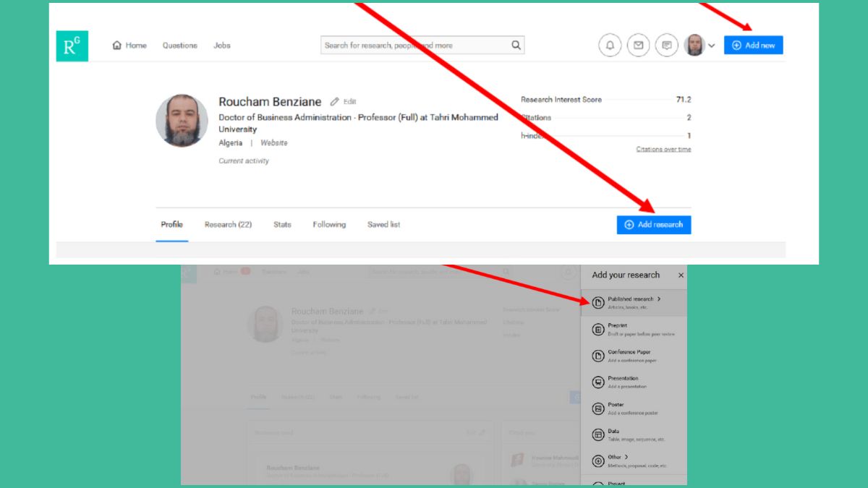Click the Preprint icon

(x=597, y=330)
